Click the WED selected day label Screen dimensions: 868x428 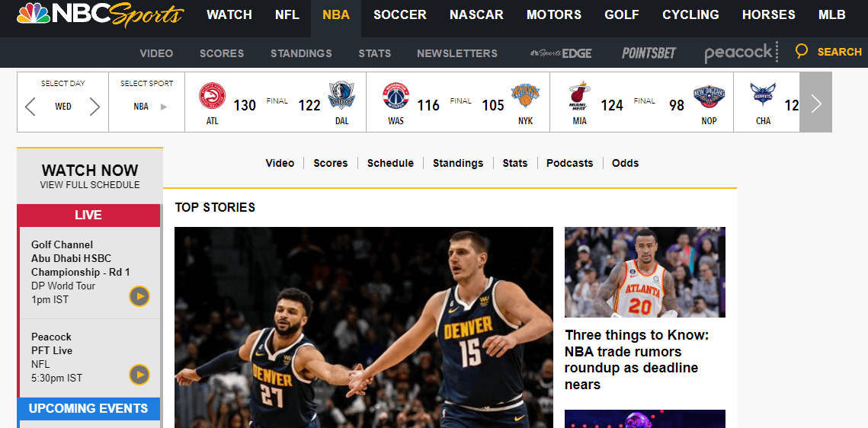point(63,107)
